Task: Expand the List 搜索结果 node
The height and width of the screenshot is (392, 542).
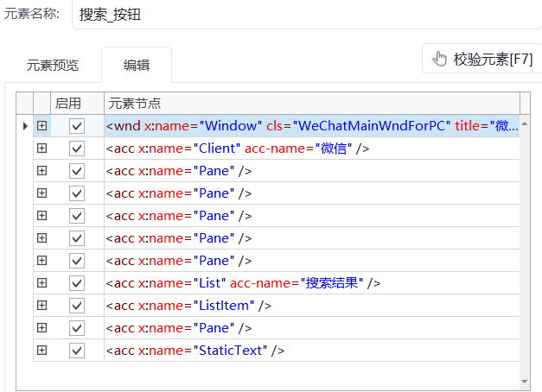Action: [x=41, y=283]
